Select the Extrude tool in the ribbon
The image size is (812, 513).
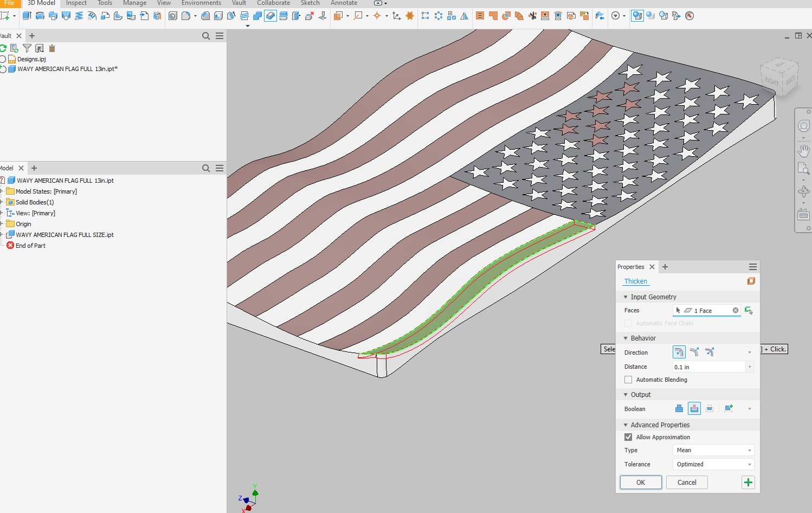tap(27, 16)
